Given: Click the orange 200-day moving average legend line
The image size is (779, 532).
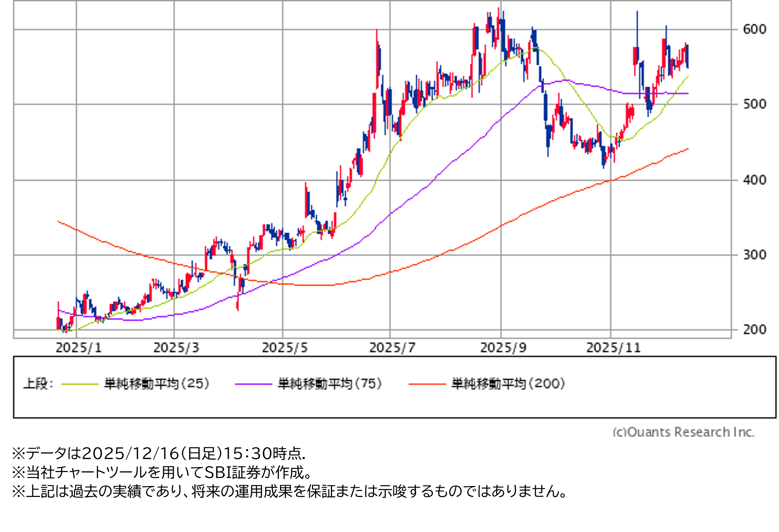Looking at the screenshot, I should (x=427, y=384).
